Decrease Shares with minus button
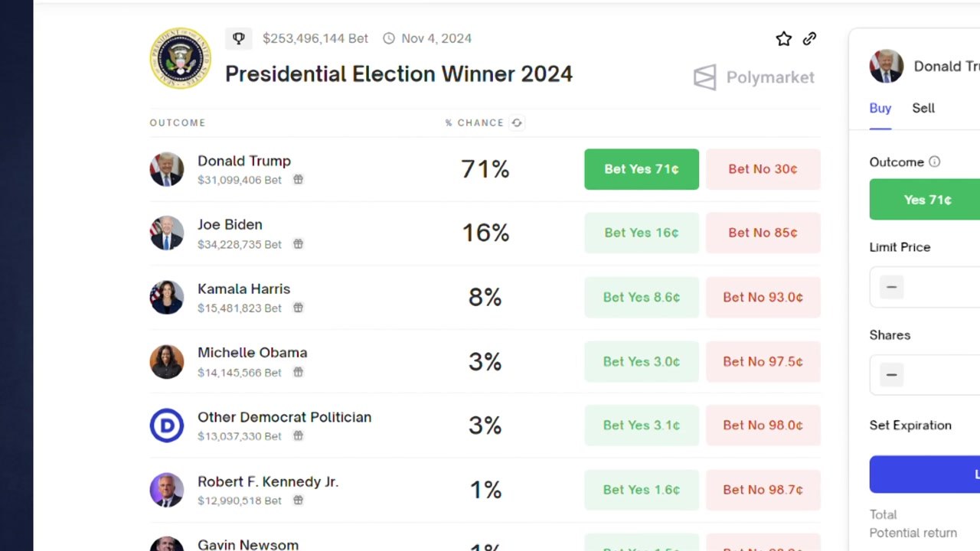The height and width of the screenshot is (551, 980). (x=891, y=374)
